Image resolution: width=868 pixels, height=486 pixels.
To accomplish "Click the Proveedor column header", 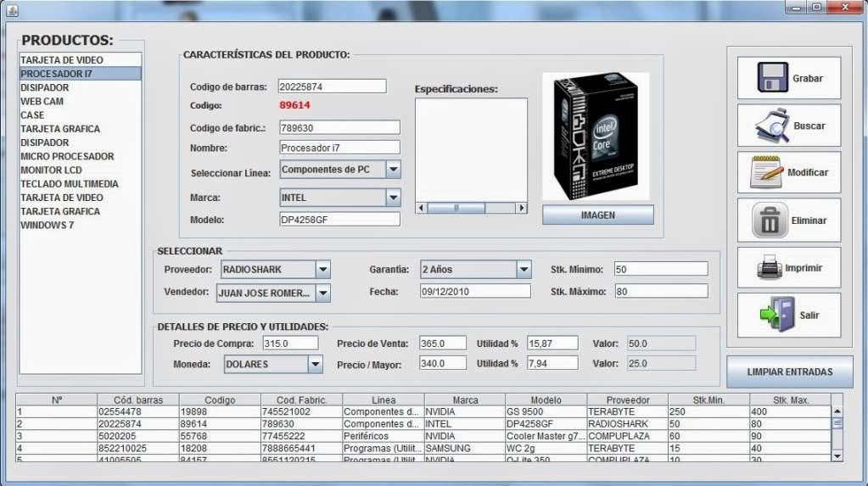I will point(627,399).
